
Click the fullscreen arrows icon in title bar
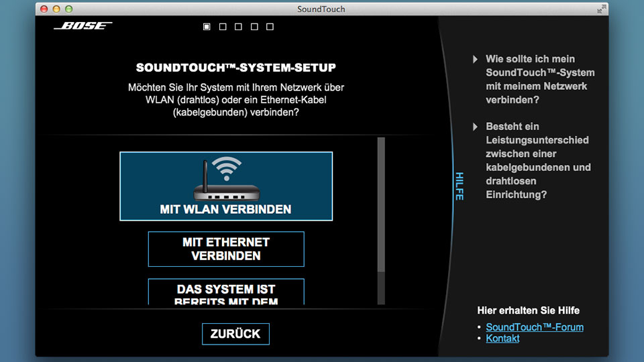tap(601, 9)
